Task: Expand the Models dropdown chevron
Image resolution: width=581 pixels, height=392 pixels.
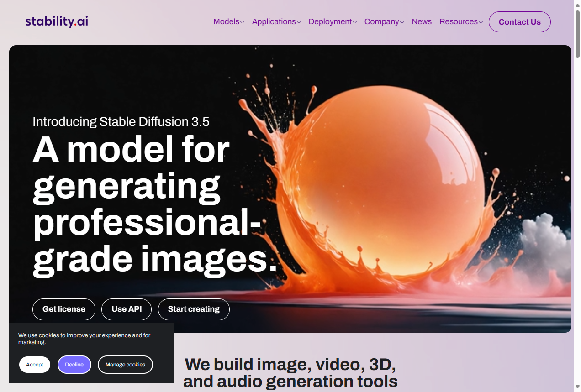Action: point(243,22)
